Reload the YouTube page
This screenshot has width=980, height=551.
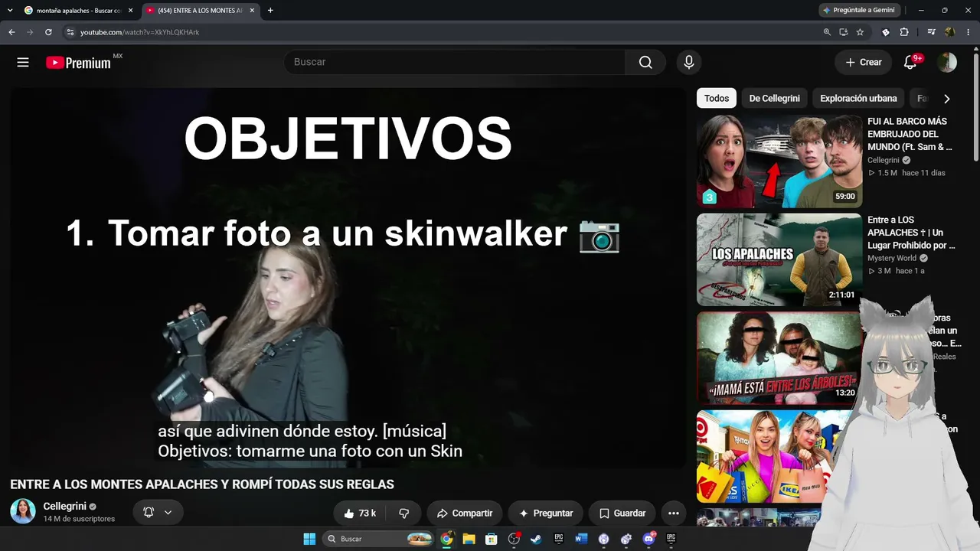[48, 32]
